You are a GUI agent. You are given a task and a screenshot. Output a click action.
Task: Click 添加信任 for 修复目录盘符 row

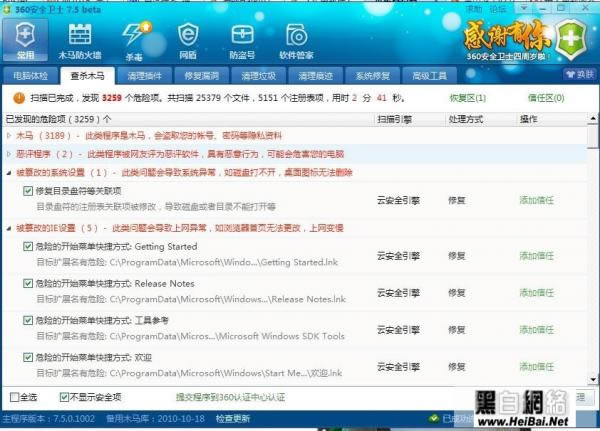[536, 200]
